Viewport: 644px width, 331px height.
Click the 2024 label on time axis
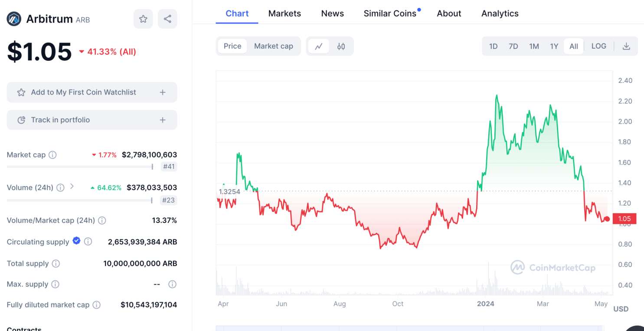tap(486, 304)
